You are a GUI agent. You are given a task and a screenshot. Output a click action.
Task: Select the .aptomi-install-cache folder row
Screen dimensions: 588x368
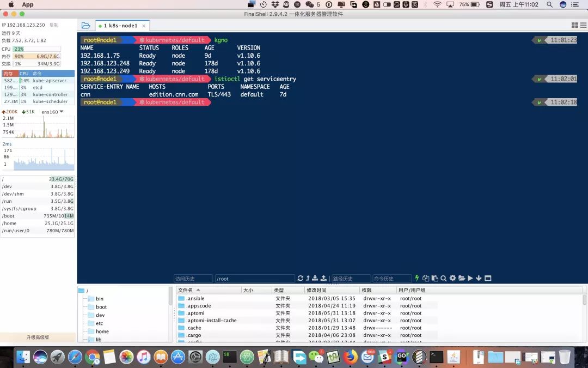tap(308, 321)
